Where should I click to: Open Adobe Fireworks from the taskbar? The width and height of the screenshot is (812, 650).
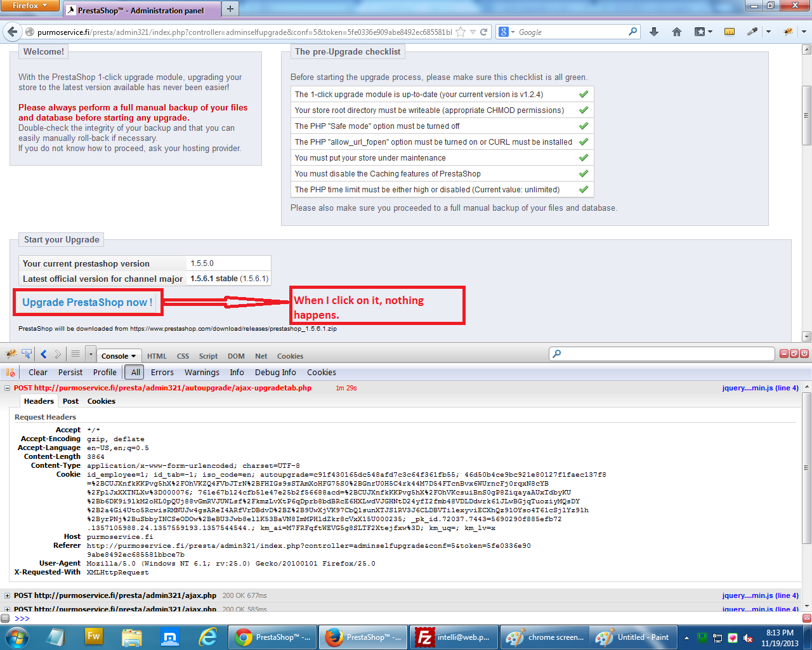coord(94,637)
